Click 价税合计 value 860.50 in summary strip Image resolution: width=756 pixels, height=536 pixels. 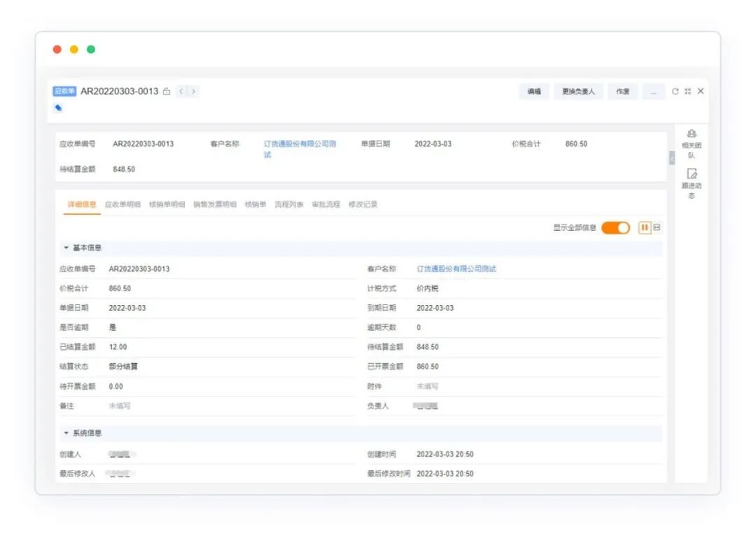coord(576,143)
